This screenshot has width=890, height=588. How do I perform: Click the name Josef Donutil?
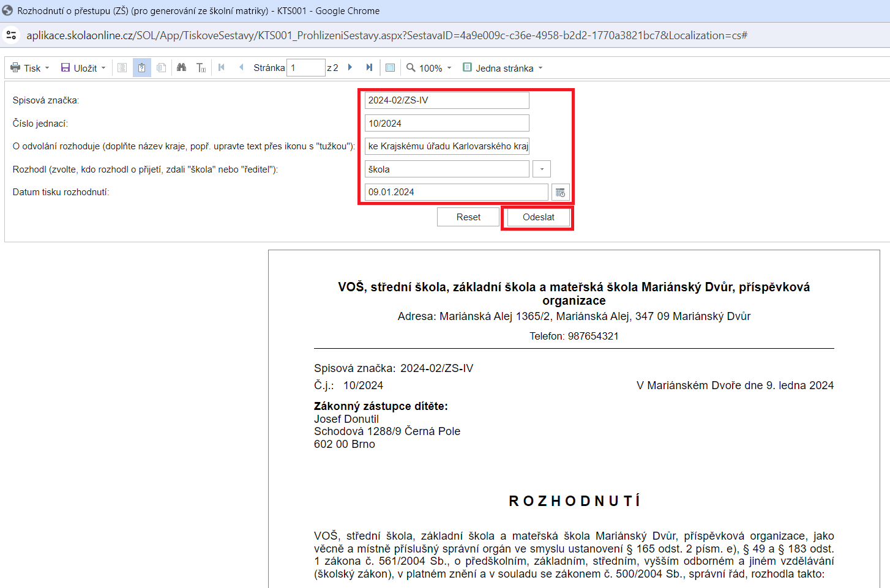pos(346,419)
